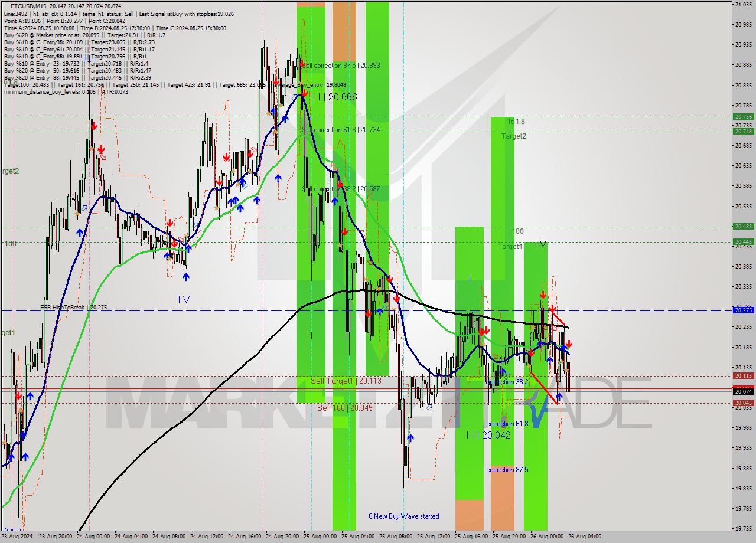Viewport: 756px width, 543px height.
Task: Click the current price tag 20.074
Action: (743, 391)
